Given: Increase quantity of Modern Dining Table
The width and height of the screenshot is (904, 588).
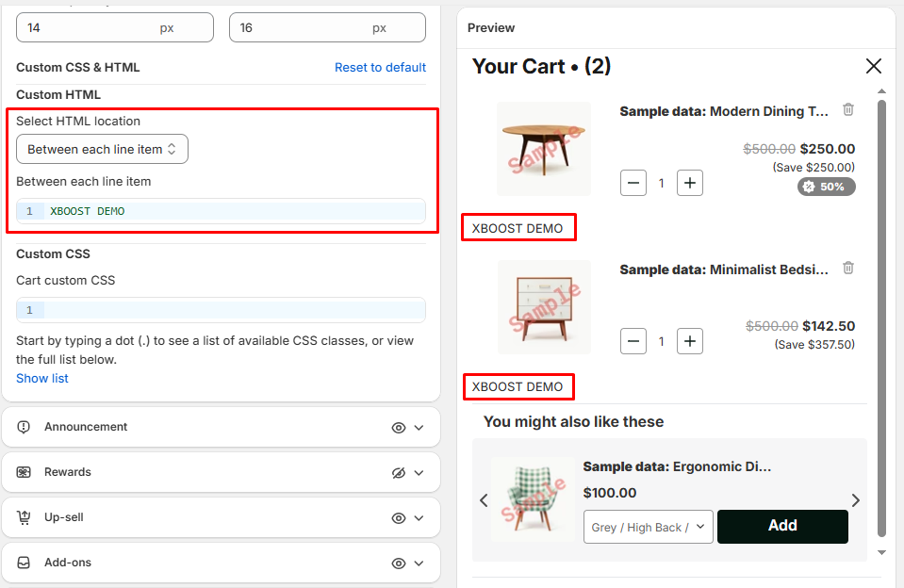Looking at the screenshot, I should (x=691, y=183).
